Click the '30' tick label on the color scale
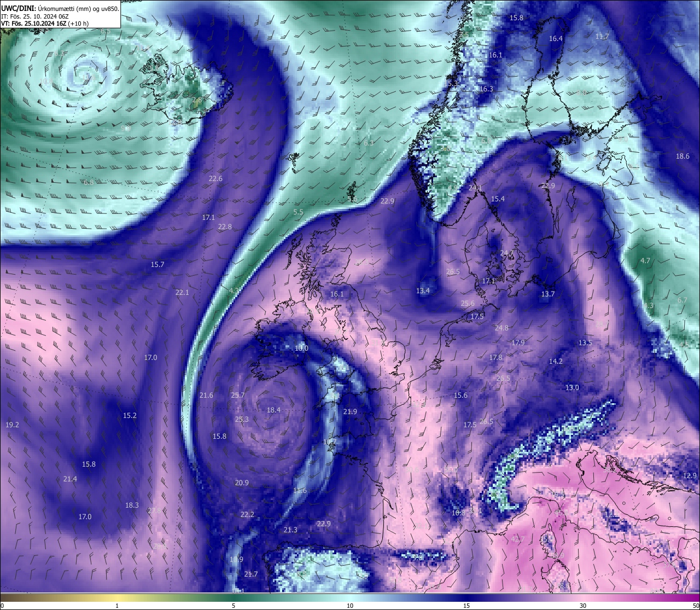Image resolution: width=700 pixels, height=610 pixels. (583, 606)
